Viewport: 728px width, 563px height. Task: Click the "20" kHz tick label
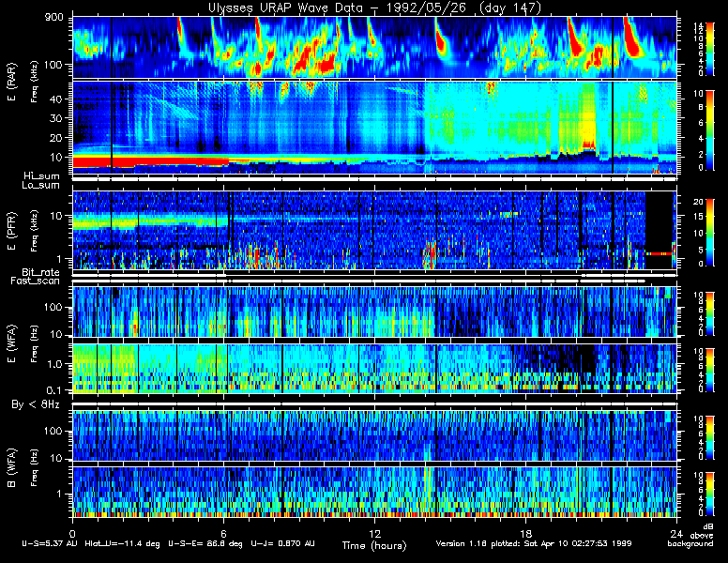tap(55, 138)
